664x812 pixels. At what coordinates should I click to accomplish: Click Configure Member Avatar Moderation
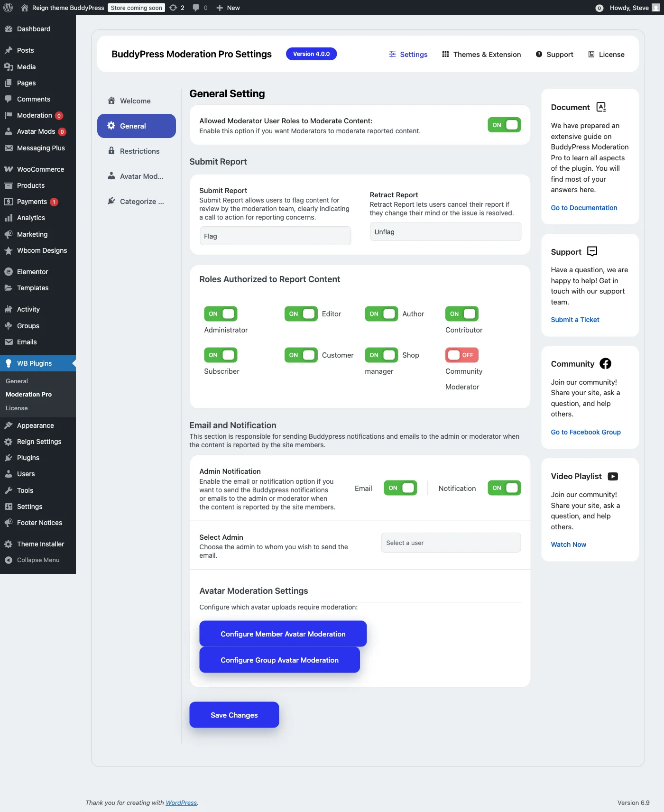click(x=283, y=634)
